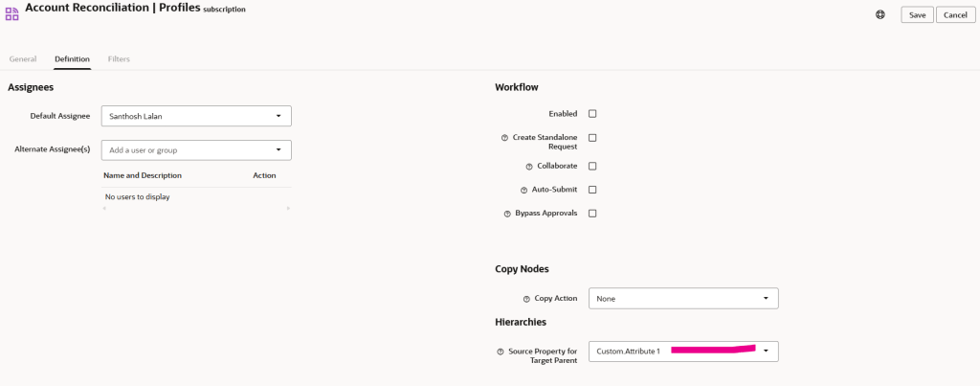Open the Default Assignee dropdown
980x386 pixels.
coord(278,116)
